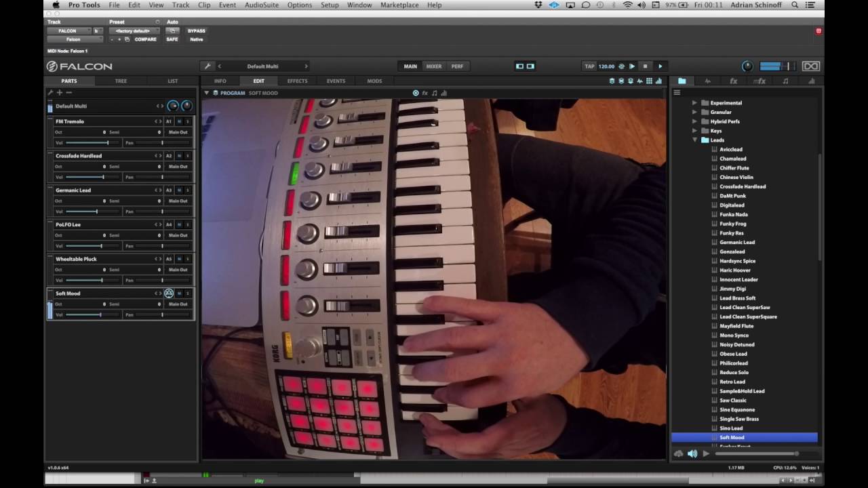Viewport: 868px width, 488px height.
Task: Open the waveform oscillator browser tab
Action: point(707,81)
